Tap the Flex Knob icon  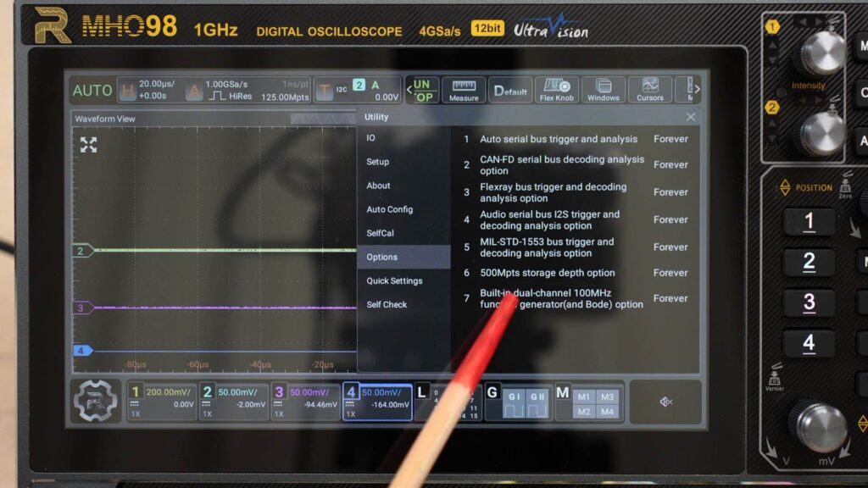click(557, 90)
